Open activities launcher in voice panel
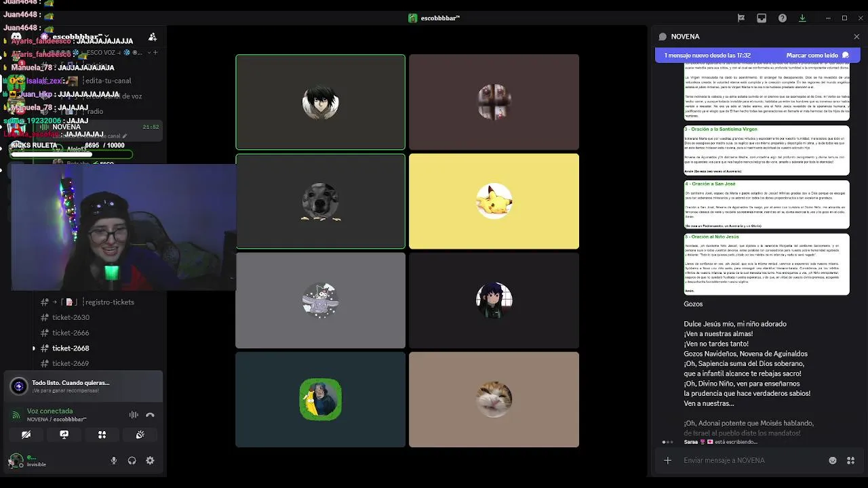 point(102,434)
